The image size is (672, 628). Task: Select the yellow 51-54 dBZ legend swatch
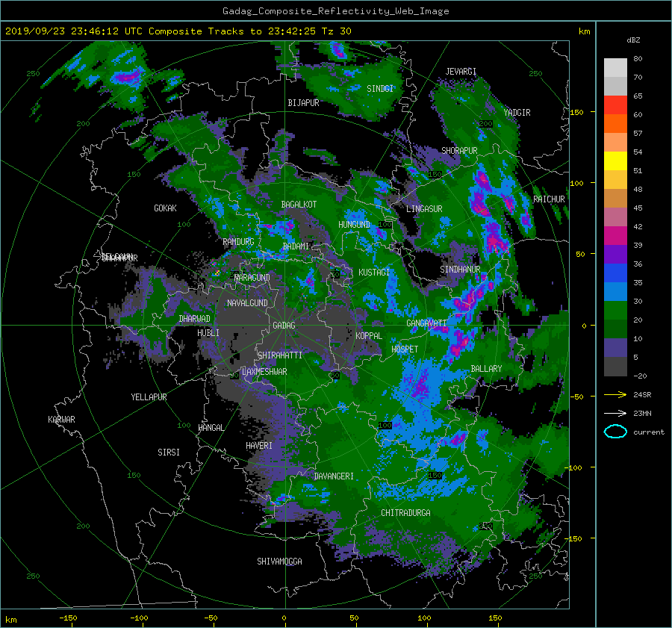(x=615, y=161)
